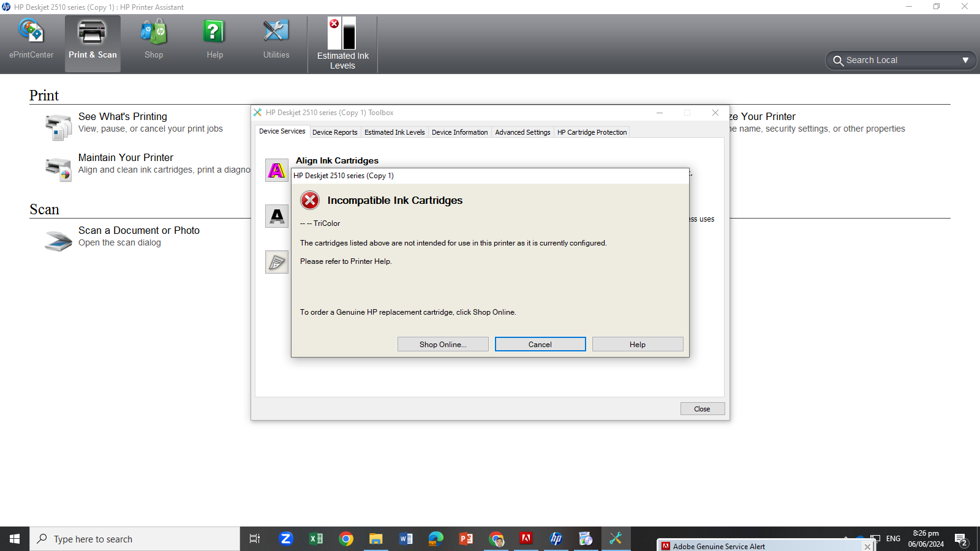
Task: Click the Adobe Genuine Service Alert title
Action: point(719,547)
